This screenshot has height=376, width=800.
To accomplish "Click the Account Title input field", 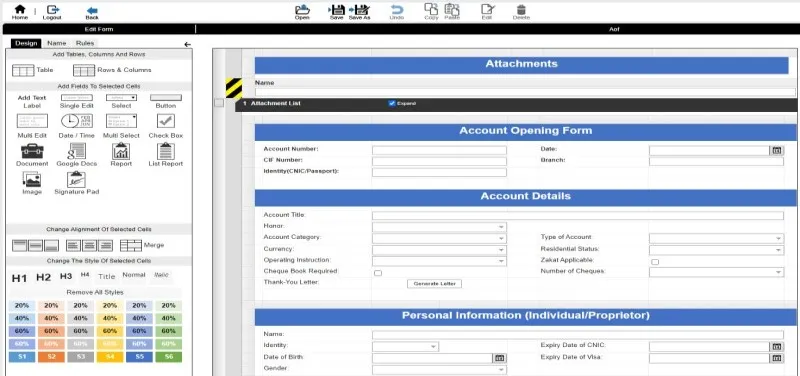I will (x=578, y=216).
